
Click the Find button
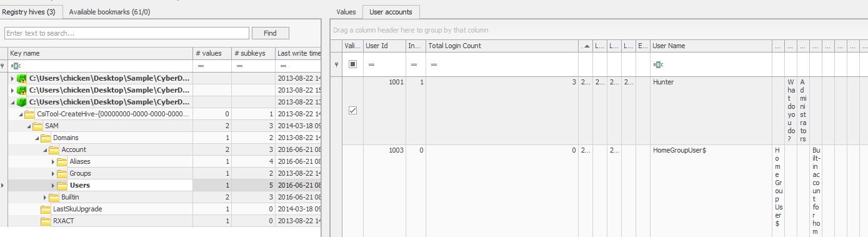(270, 33)
